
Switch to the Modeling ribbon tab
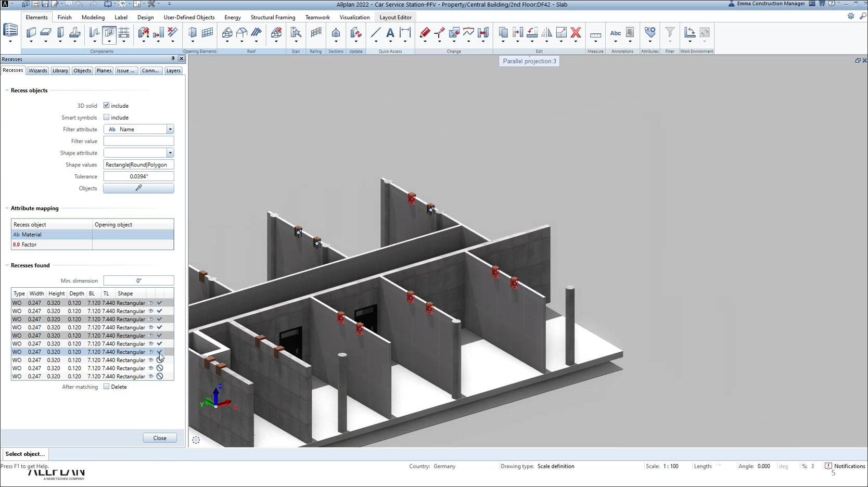[x=93, y=17]
